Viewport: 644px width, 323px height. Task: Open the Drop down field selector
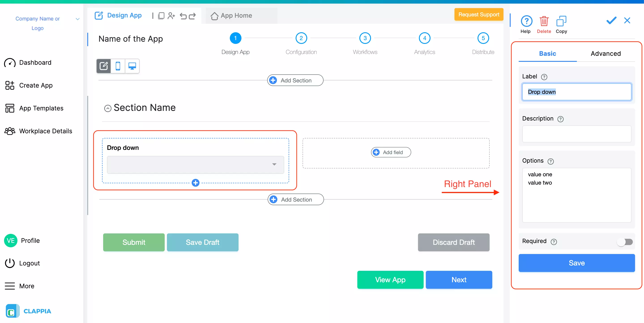point(195,165)
